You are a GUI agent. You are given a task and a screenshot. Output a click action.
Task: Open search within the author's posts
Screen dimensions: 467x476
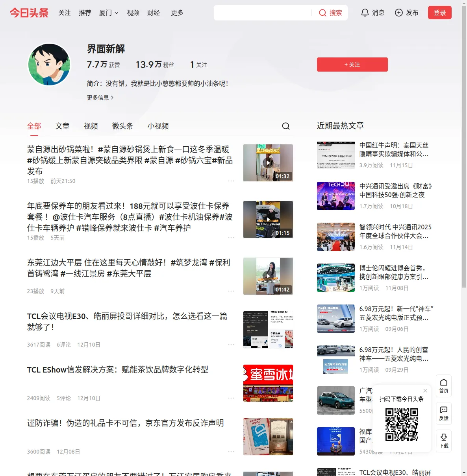click(x=286, y=126)
